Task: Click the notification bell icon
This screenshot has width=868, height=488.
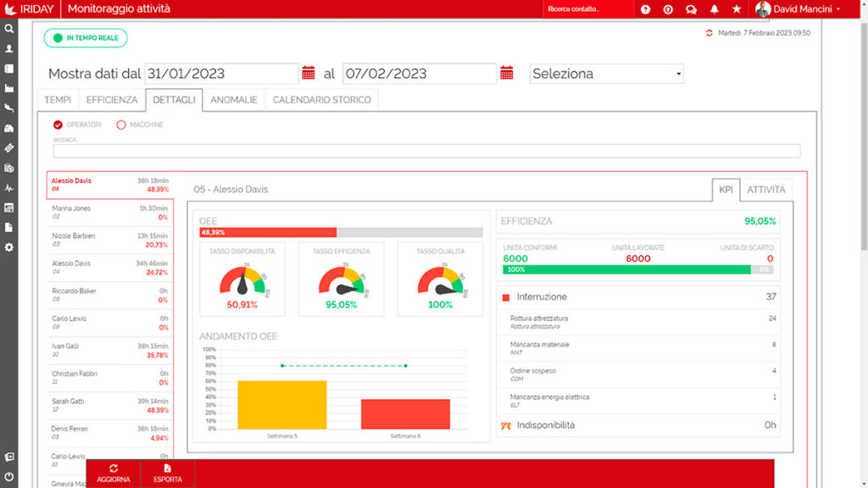Action: 714,9
